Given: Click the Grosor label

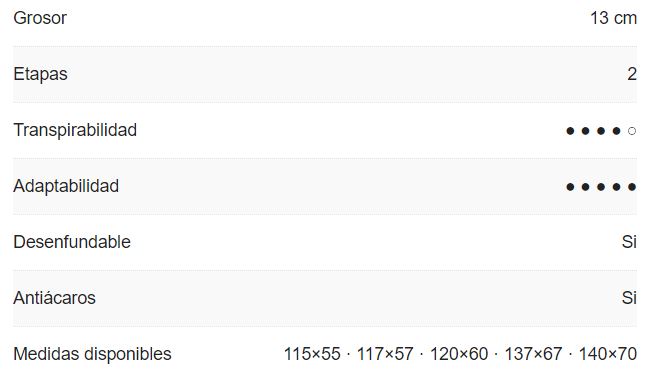Looking at the screenshot, I should [40, 18].
